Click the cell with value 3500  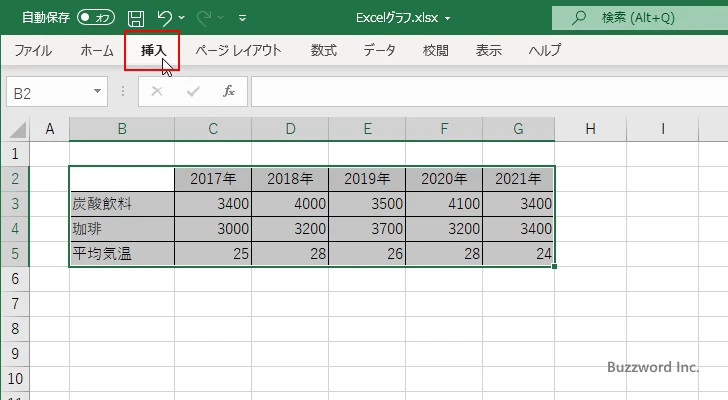[367, 204]
